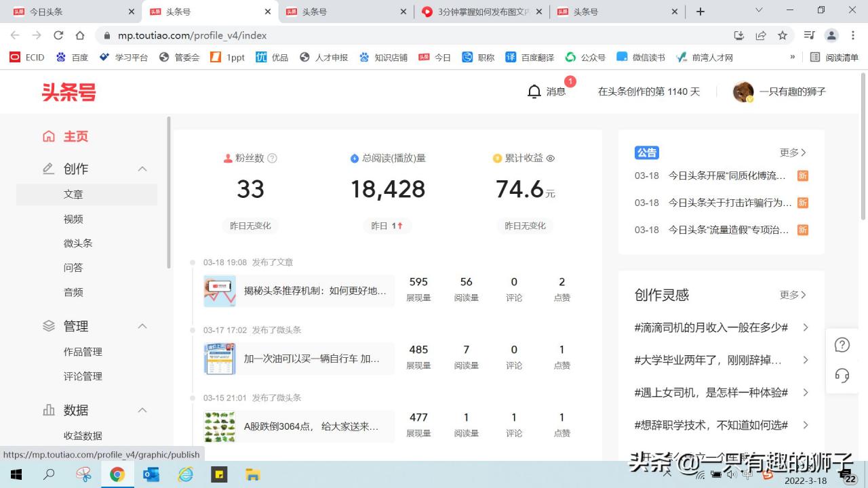The width and height of the screenshot is (868, 488).
Task: Click the share page icon in address bar
Action: tap(761, 35)
